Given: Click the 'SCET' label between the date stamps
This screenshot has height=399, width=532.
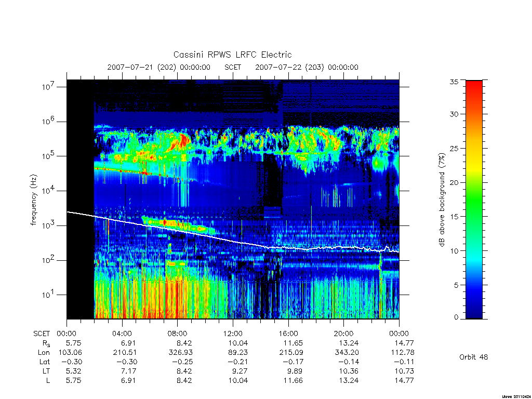Looking at the screenshot, I should click(233, 67).
